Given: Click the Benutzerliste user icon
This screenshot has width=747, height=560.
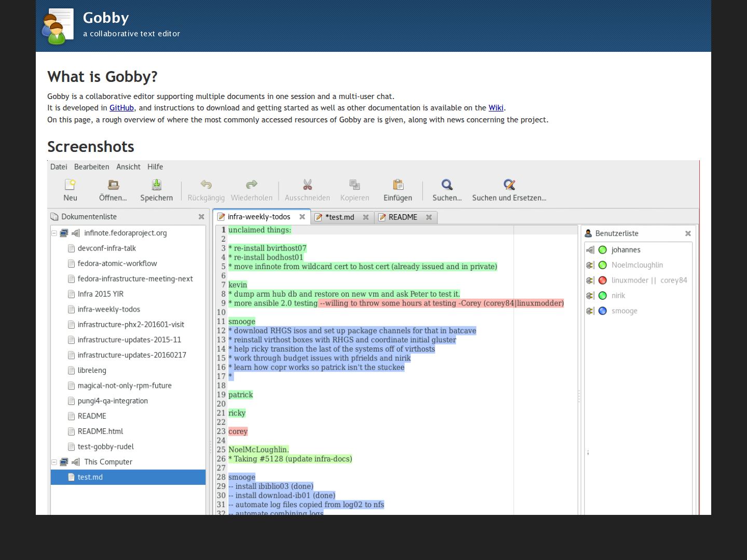Looking at the screenshot, I should 588,234.
